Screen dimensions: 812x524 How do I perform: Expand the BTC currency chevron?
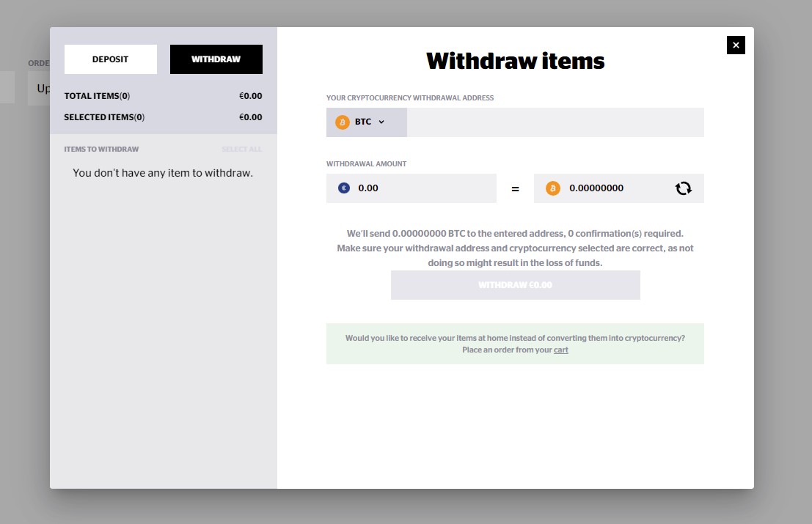point(381,122)
